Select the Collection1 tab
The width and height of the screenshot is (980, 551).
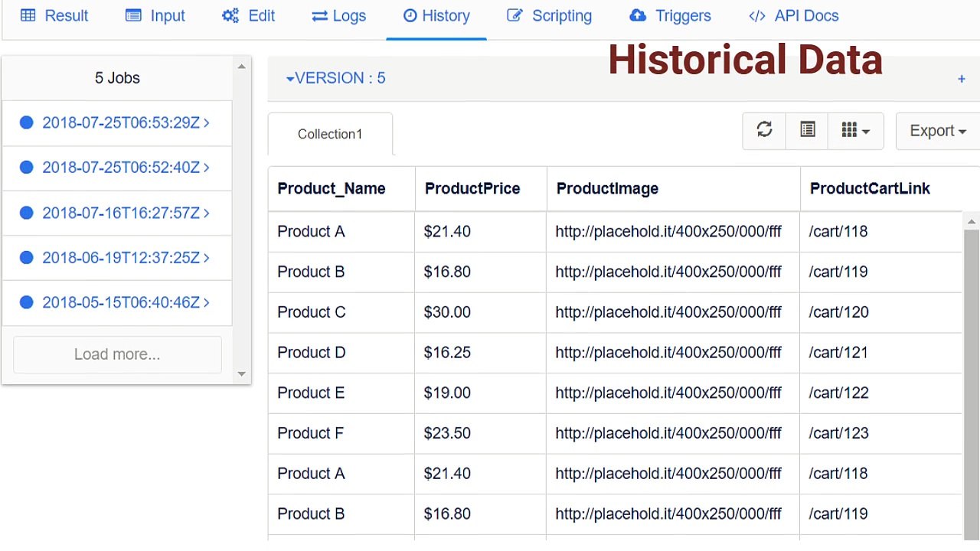(330, 134)
